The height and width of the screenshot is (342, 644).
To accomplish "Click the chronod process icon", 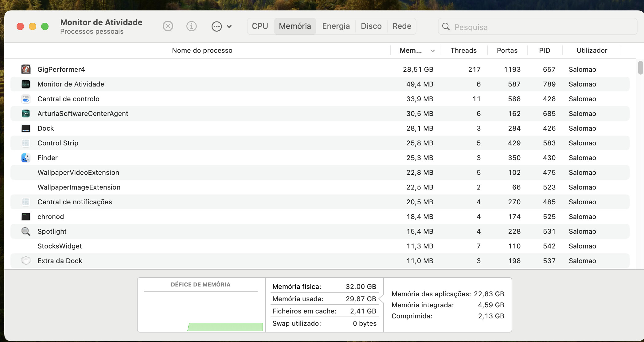I will (x=26, y=217).
